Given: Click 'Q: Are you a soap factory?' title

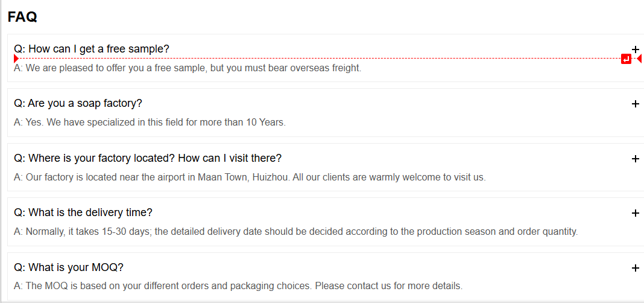Looking at the screenshot, I should (x=78, y=103).
